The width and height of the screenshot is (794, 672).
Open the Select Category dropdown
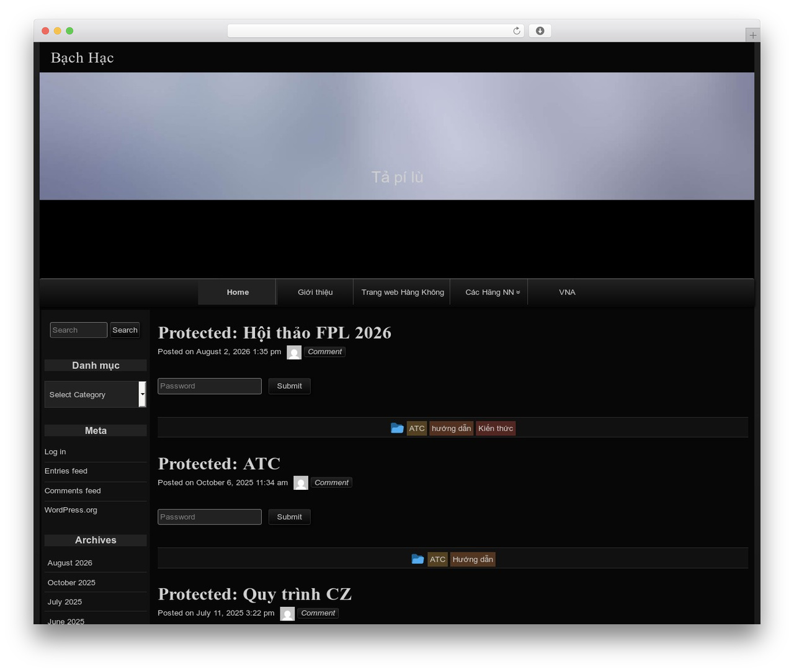96,394
